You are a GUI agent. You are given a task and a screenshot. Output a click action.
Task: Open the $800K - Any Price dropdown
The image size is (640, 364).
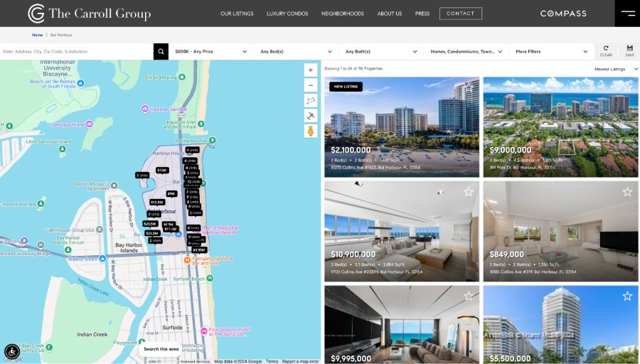[x=210, y=51]
